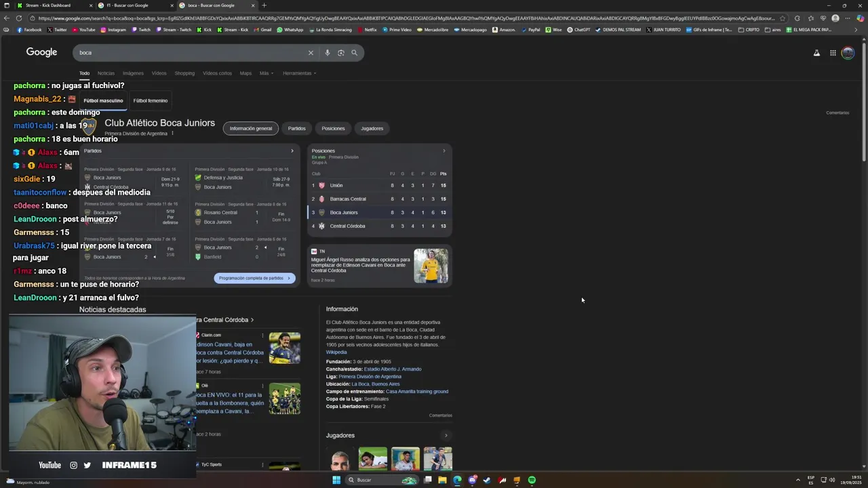The image size is (868, 488).
Task: Click the Unión row in standings
Action: point(380,185)
